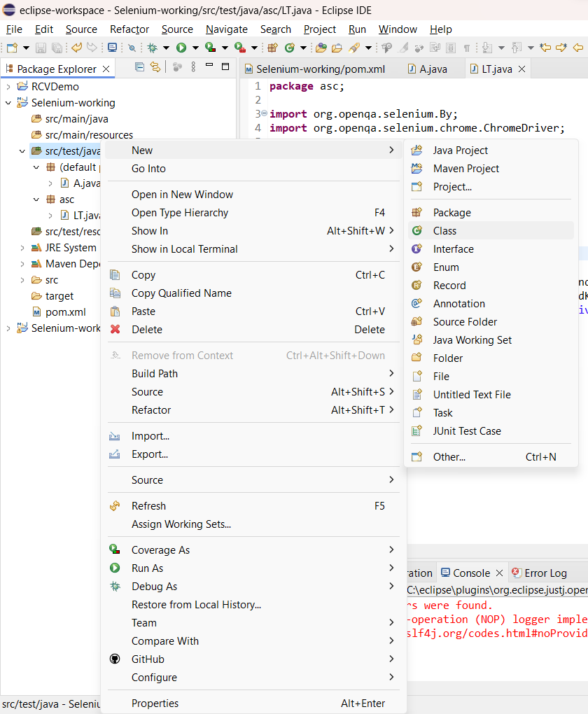588x714 pixels.
Task: Open the Run As submenu arrow
Action: click(x=391, y=568)
